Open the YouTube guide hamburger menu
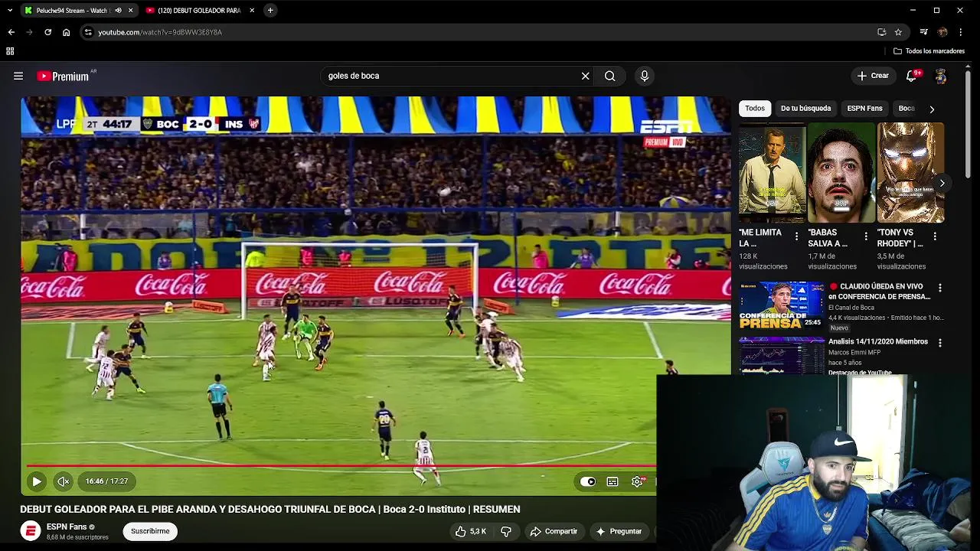This screenshot has width=980, height=551. coord(18,76)
